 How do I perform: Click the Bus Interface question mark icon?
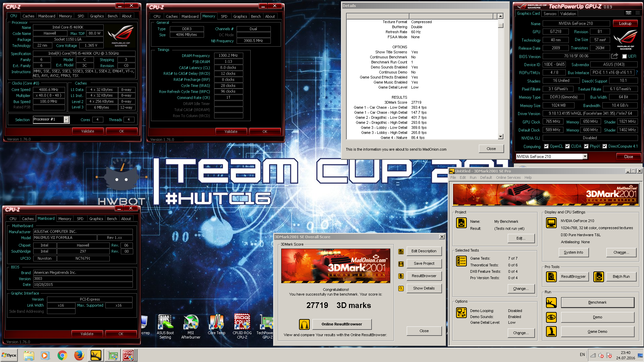637,72
